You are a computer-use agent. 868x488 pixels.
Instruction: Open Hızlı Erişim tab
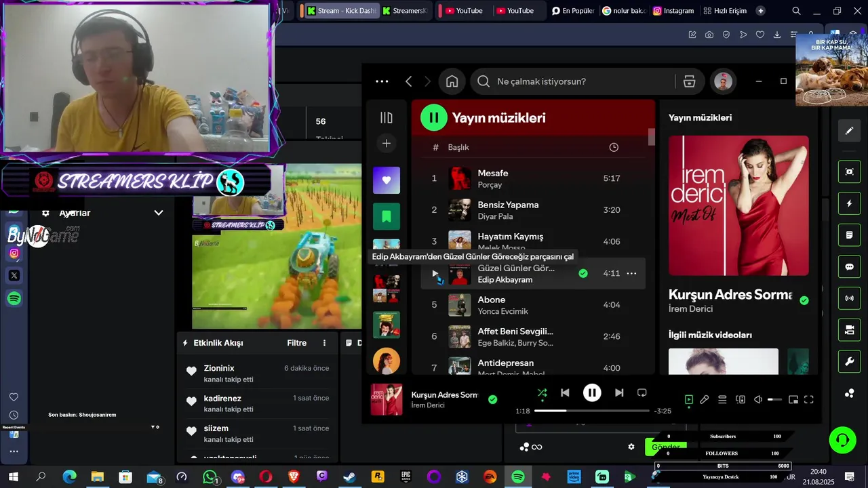(x=724, y=11)
